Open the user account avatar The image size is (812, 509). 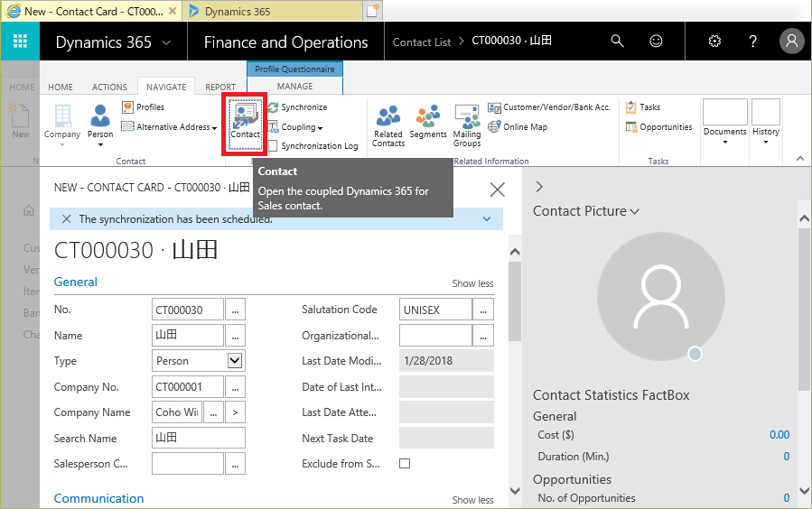pos(791,41)
